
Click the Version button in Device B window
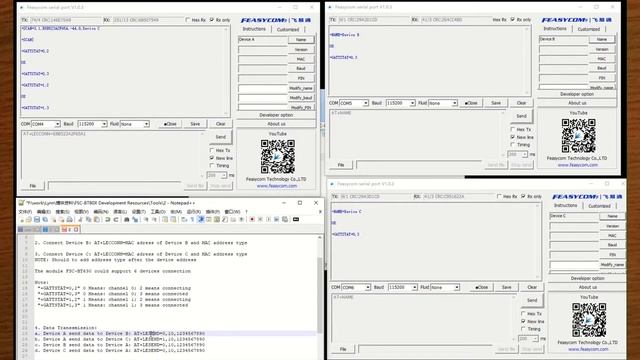602,49
